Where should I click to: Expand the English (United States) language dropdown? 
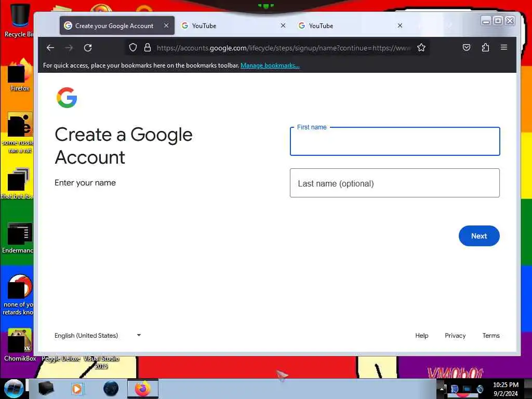[x=98, y=336]
